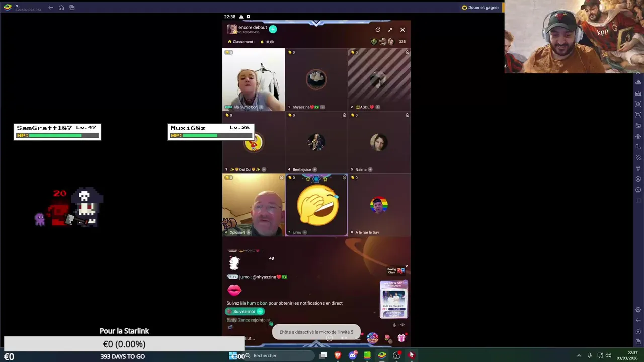Click plus icon beside Oui Oui name
Image resolution: width=644 pixels, height=362 pixels.
264,170
